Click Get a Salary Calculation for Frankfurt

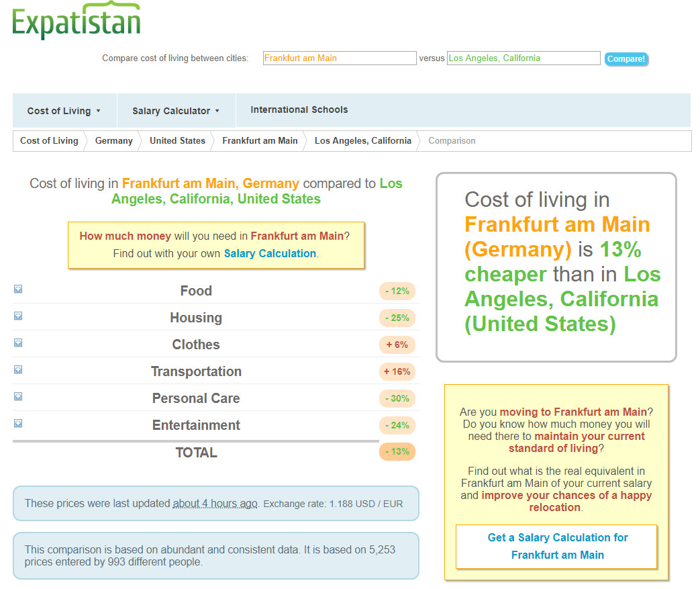pos(557,546)
